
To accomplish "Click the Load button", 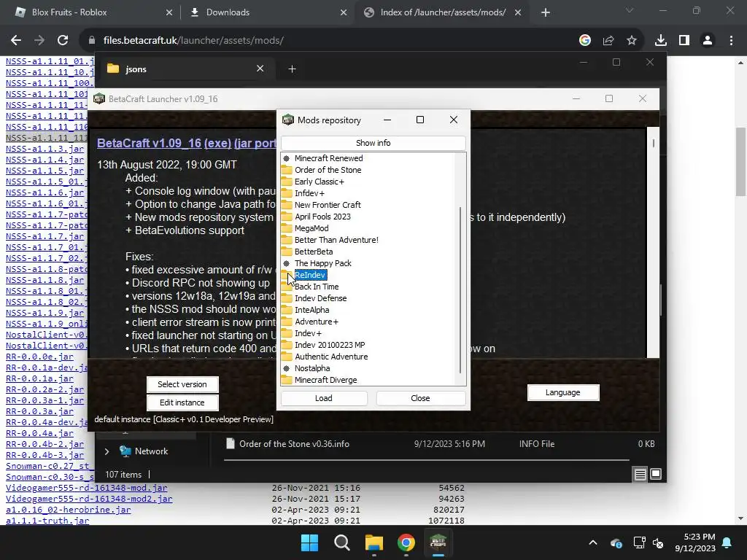I will click(324, 398).
